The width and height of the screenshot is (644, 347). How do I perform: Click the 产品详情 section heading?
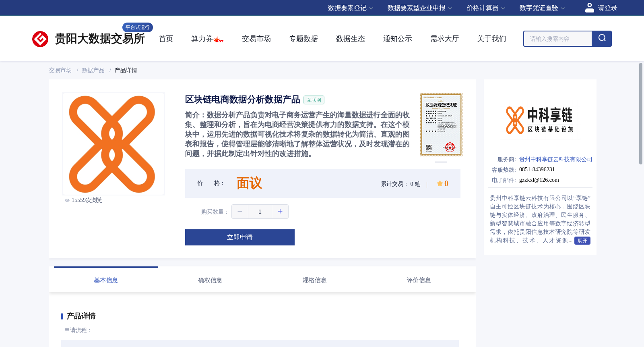click(x=81, y=316)
